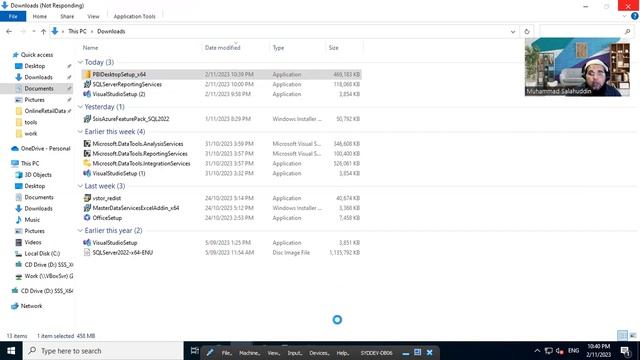The image size is (640, 360).
Task: Open the Music folder
Action: 32,220
